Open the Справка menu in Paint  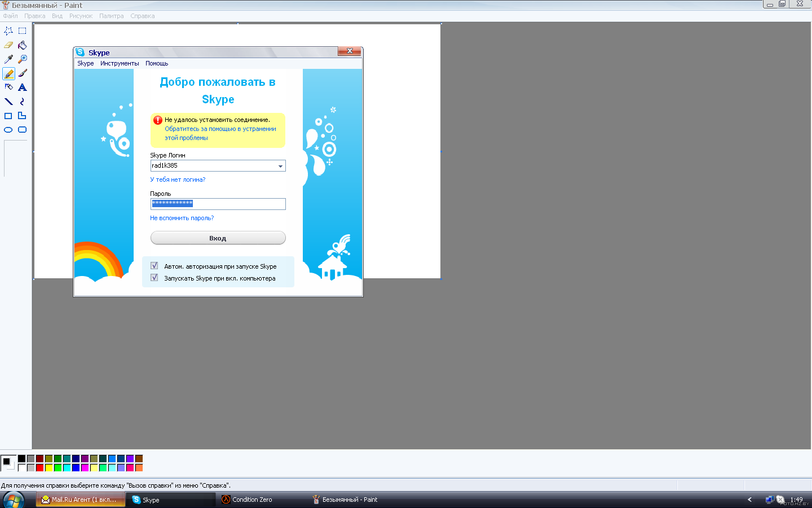tap(143, 16)
